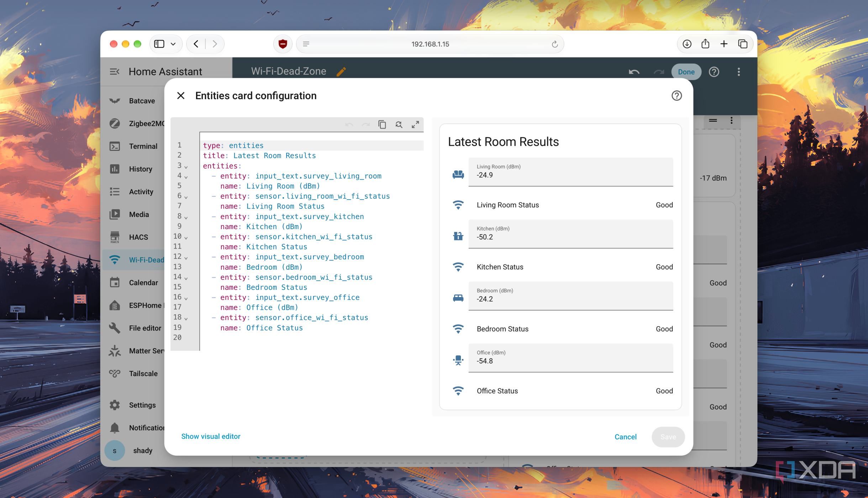Open Safari downloads icon

pyautogui.click(x=687, y=44)
